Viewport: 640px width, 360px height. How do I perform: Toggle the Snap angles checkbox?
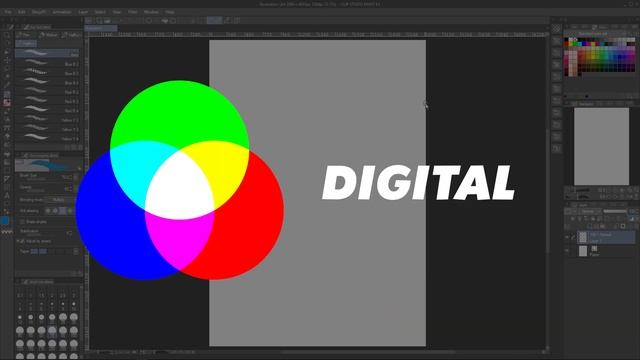pyautogui.click(x=22, y=222)
